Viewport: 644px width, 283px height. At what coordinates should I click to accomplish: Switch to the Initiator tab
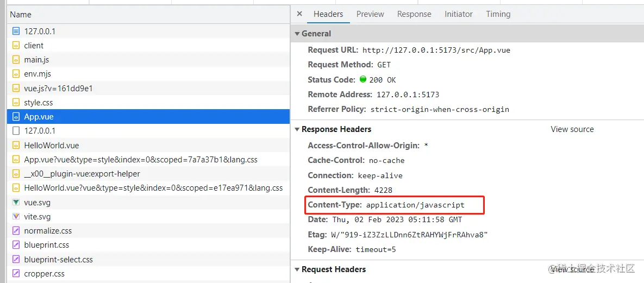point(458,14)
